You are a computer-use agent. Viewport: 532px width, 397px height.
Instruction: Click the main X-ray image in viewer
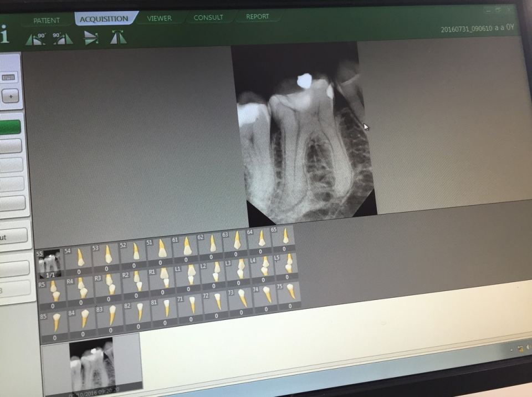(303, 134)
